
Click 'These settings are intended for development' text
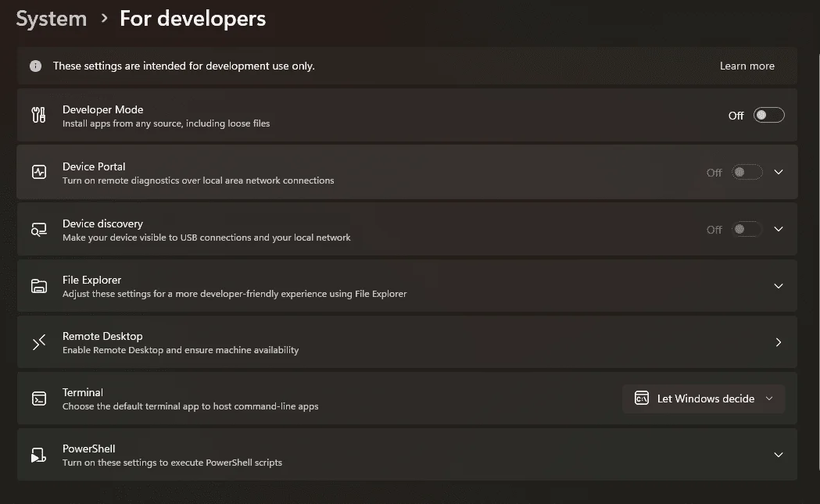tap(184, 66)
